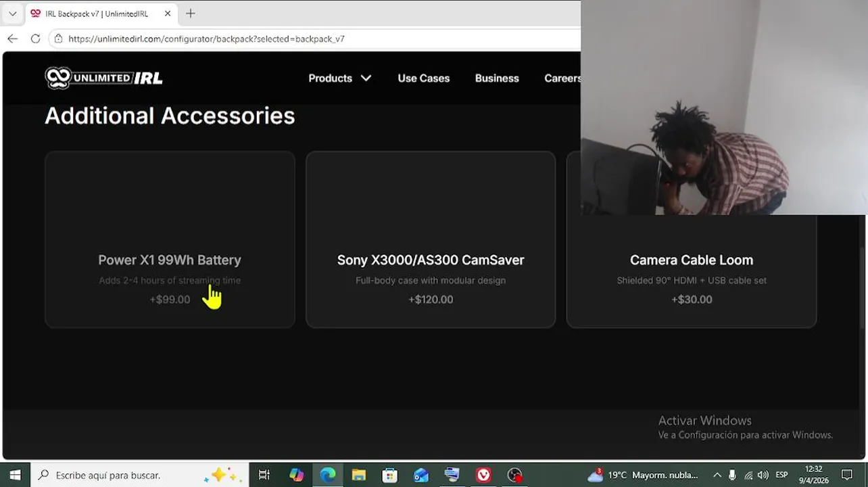Click the address bar URL
The width and height of the screenshot is (868, 487).
207,39
